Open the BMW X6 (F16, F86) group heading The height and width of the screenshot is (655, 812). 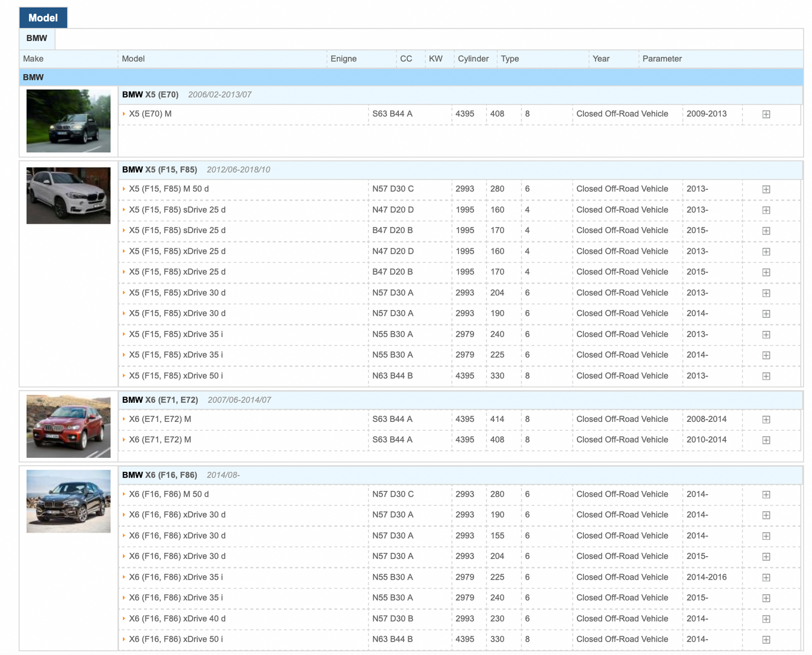(160, 475)
